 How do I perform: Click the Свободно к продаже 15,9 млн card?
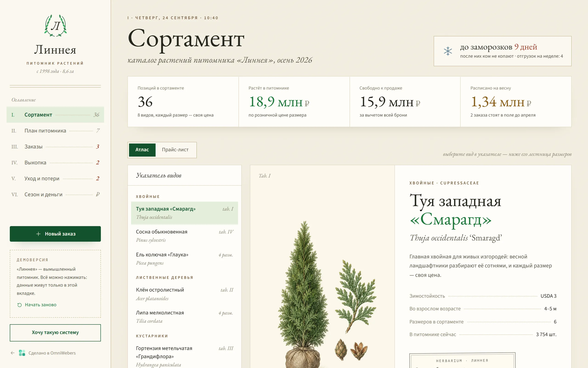pyautogui.click(x=405, y=102)
